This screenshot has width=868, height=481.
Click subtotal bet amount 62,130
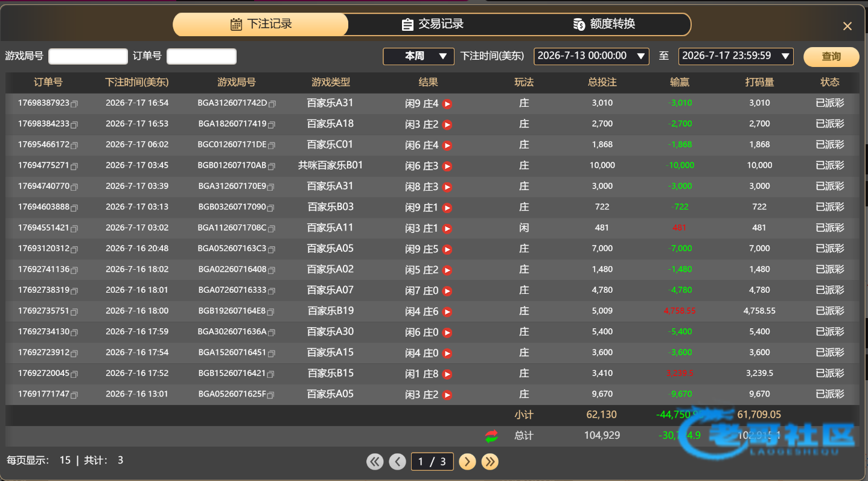point(602,415)
